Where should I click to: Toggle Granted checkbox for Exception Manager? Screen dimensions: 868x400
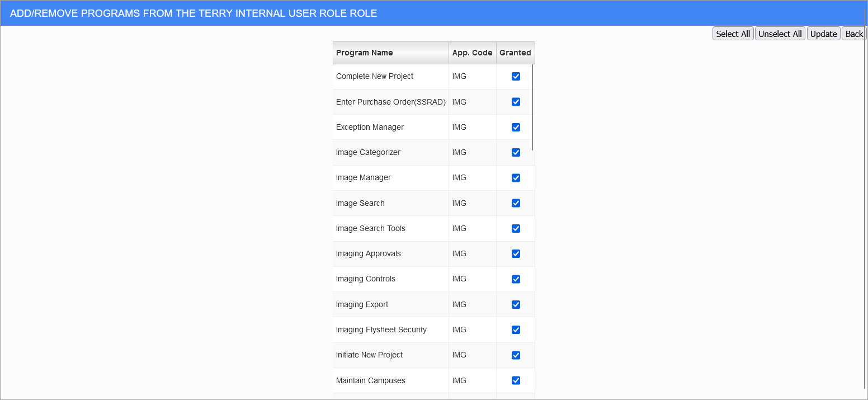[516, 127]
